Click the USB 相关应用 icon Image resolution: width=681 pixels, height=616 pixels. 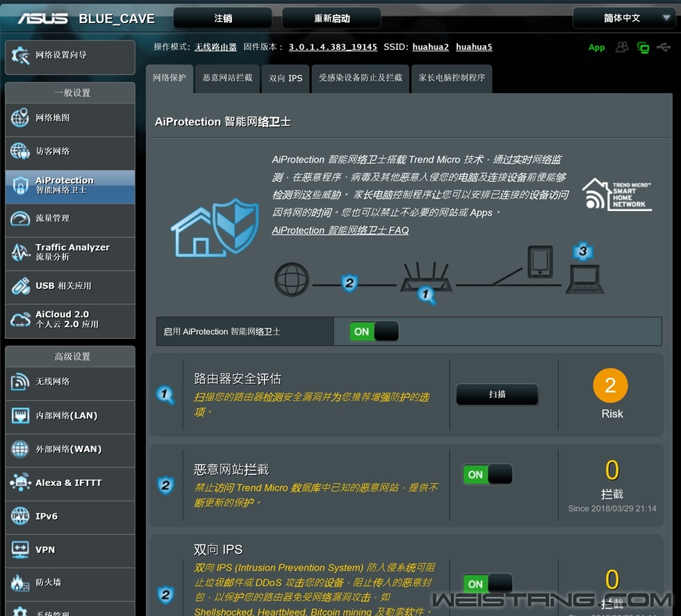point(19,285)
